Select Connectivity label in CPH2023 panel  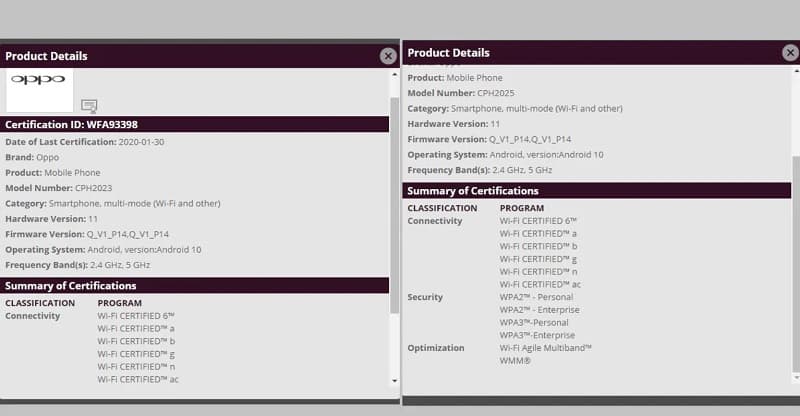(x=33, y=315)
